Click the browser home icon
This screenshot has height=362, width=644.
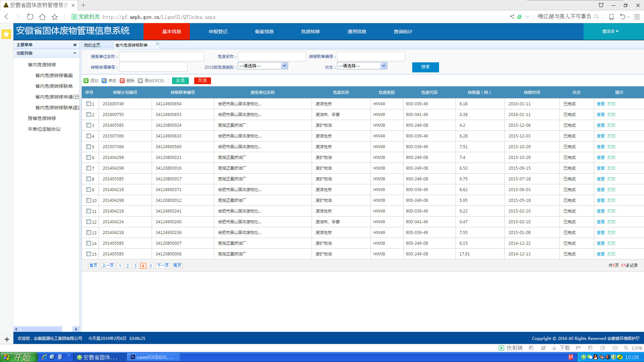coord(42,17)
